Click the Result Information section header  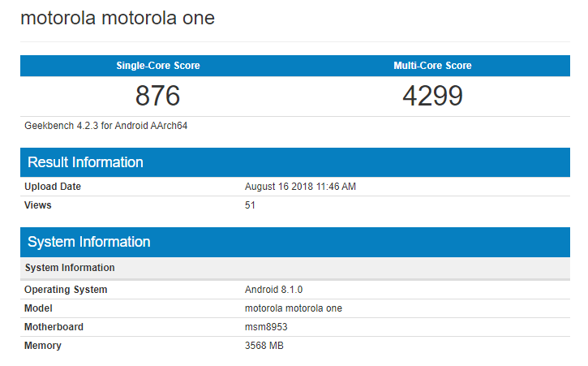point(85,162)
